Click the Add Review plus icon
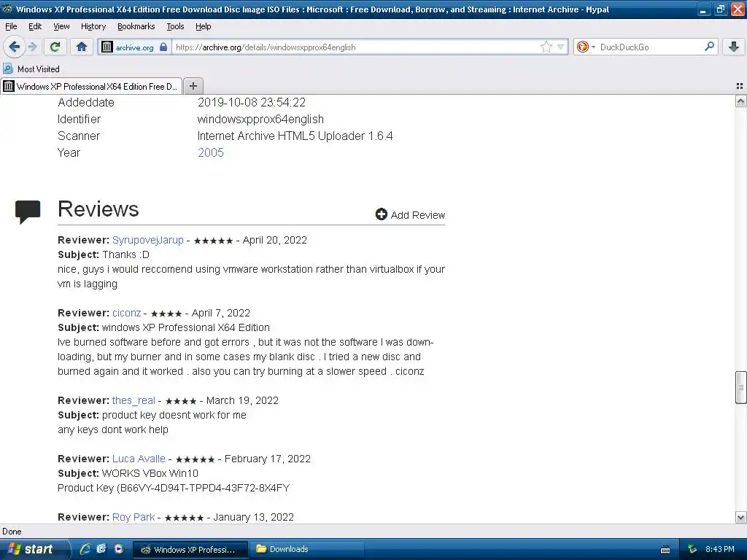Image resolution: width=747 pixels, height=560 pixels. click(x=381, y=214)
